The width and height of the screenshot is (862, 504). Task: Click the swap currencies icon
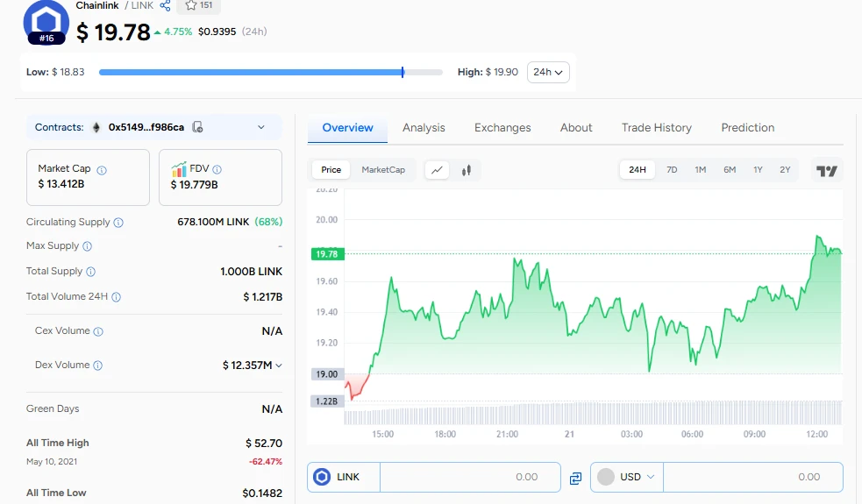point(575,478)
